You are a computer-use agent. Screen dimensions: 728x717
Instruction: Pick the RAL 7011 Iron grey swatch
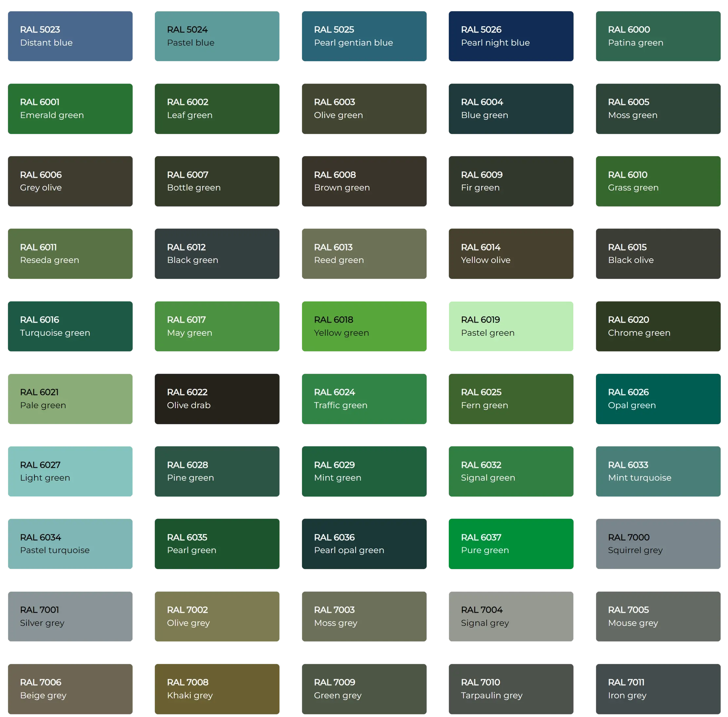click(x=658, y=689)
